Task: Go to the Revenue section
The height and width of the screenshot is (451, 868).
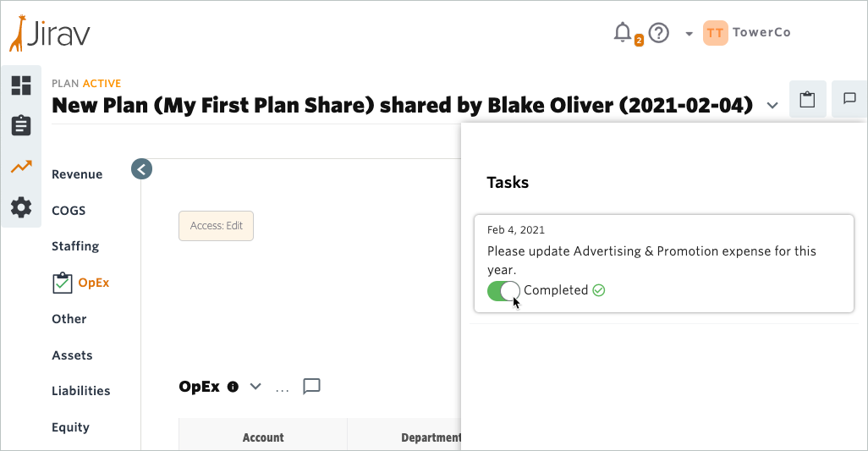Action: [77, 174]
